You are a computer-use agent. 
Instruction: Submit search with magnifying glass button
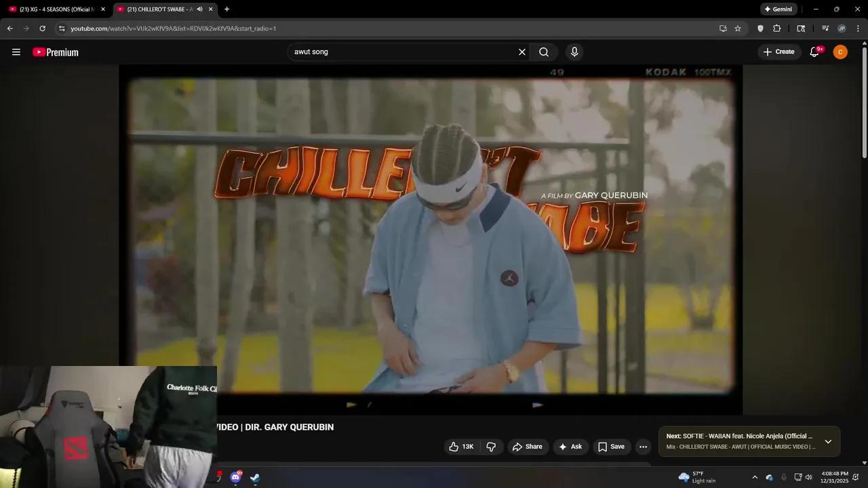click(x=544, y=52)
